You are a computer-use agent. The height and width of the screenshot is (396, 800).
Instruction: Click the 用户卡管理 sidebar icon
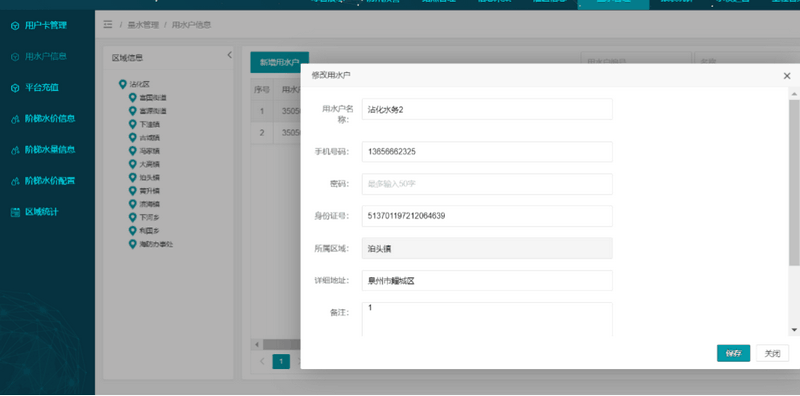pos(15,26)
